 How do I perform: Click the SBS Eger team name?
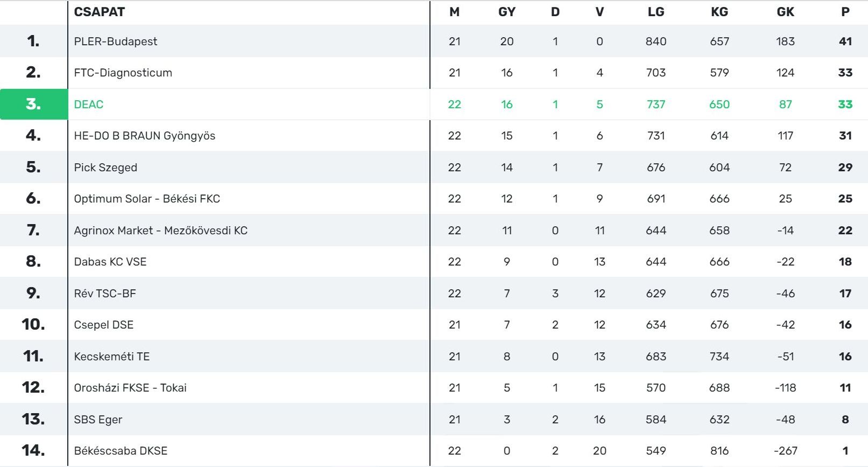(x=98, y=420)
